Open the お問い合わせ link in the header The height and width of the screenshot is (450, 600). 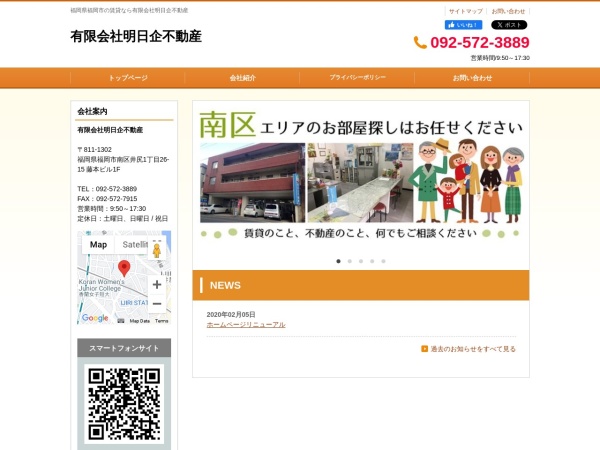pos(508,11)
